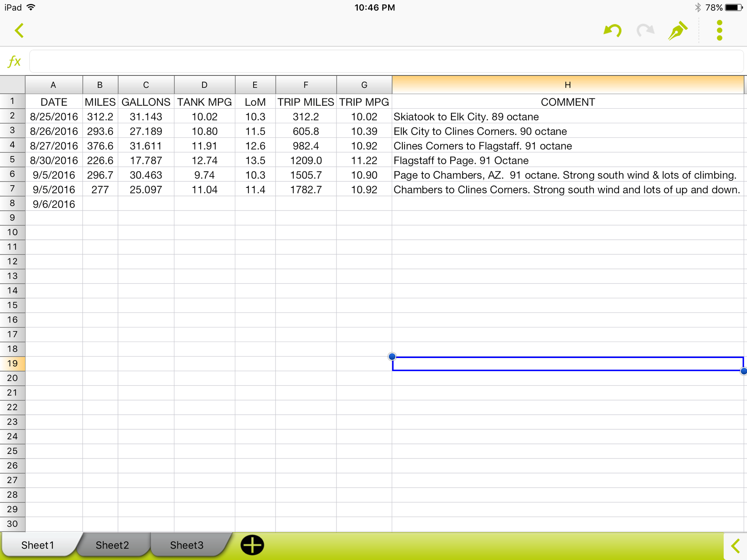Select the TANK MPG header cell
747x560 pixels.
[204, 102]
